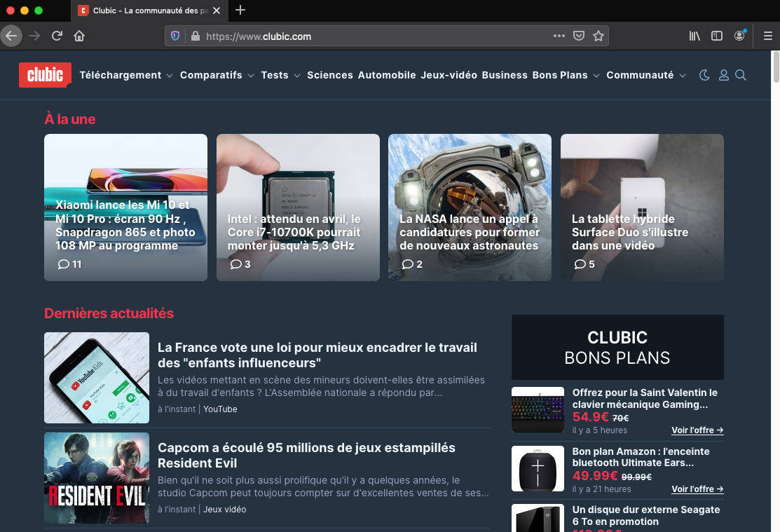
Task: Open Xiaomi Mi 10 featured article card
Action: click(x=126, y=207)
